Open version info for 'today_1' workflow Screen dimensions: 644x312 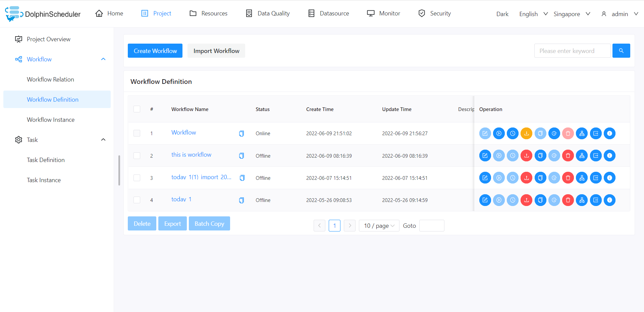[609, 200]
